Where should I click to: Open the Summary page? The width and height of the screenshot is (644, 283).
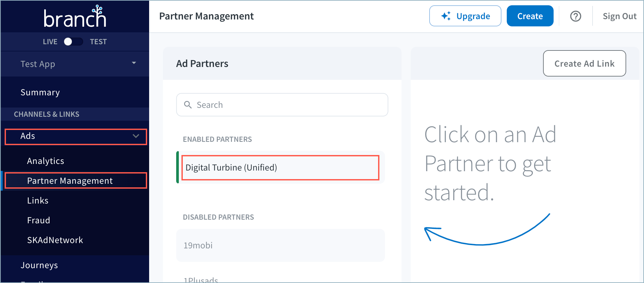pos(40,92)
